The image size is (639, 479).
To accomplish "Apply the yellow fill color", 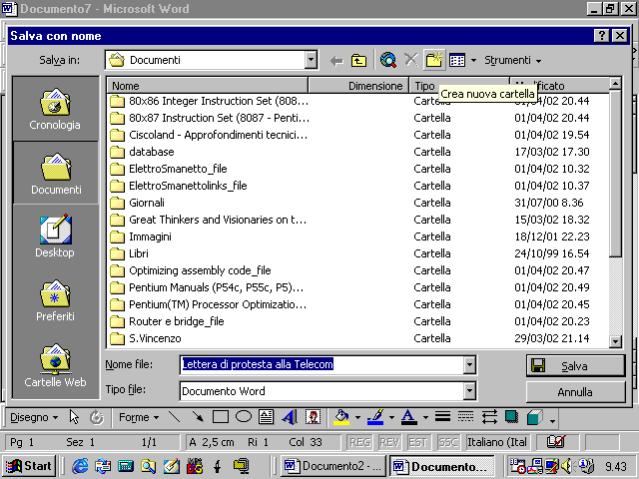I will [342, 417].
